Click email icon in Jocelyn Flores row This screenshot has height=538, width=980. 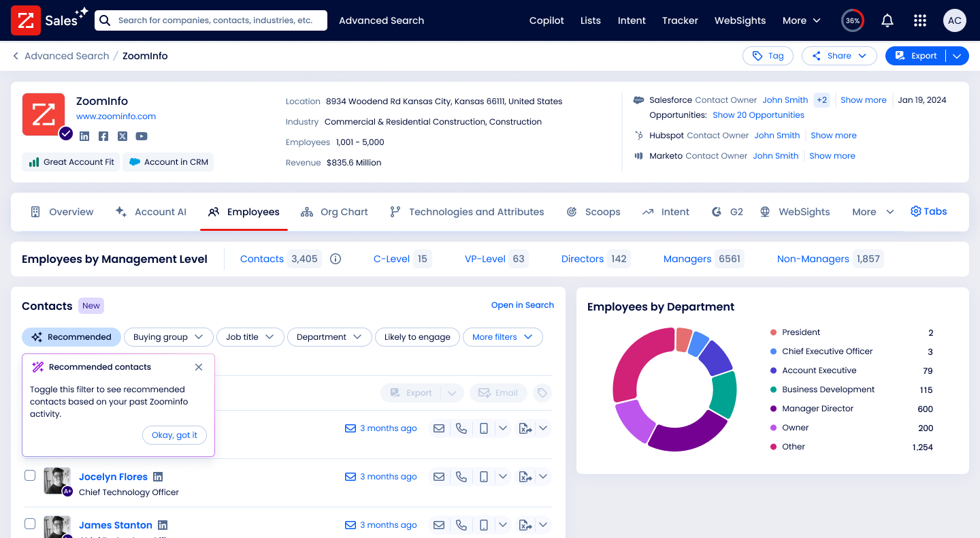click(439, 477)
